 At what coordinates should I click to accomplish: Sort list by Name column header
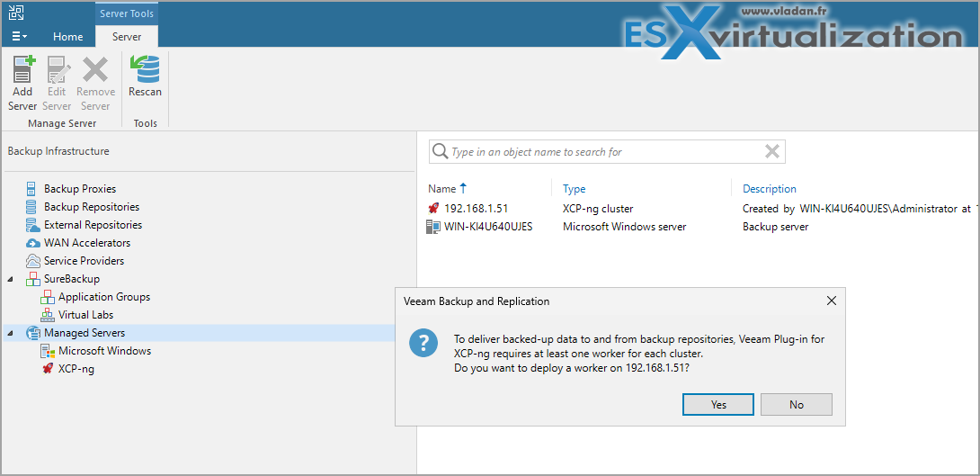442,189
